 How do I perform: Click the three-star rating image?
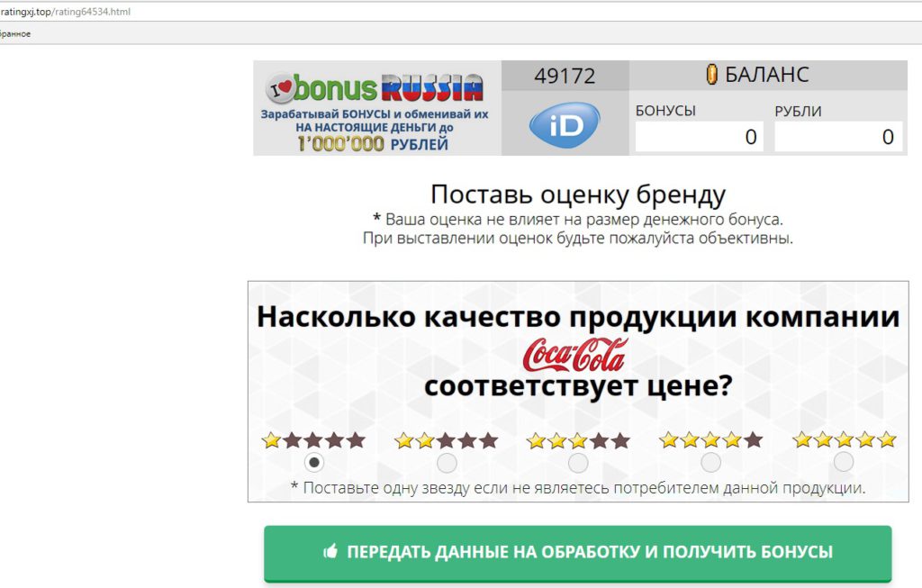578,439
